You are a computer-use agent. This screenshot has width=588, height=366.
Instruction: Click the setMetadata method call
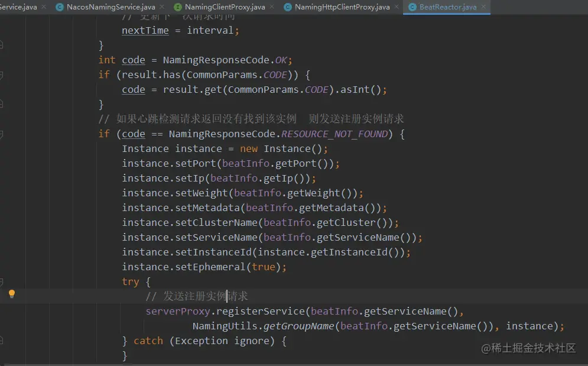pos(207,208)
